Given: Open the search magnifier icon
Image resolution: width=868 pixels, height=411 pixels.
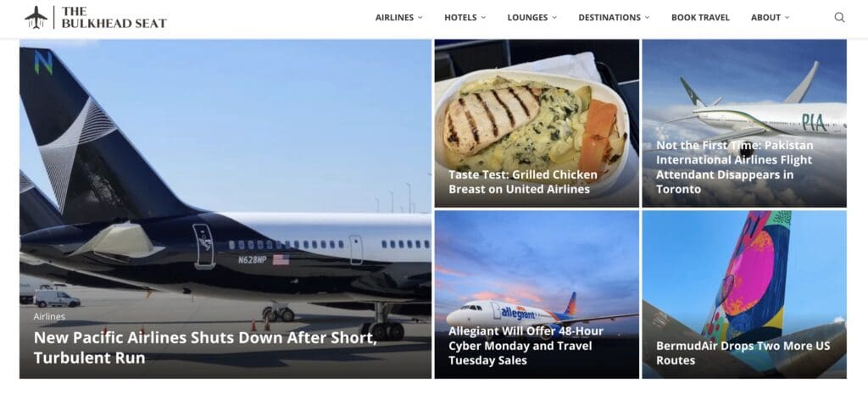Looking at the screenshot, I should pos(839,17).
